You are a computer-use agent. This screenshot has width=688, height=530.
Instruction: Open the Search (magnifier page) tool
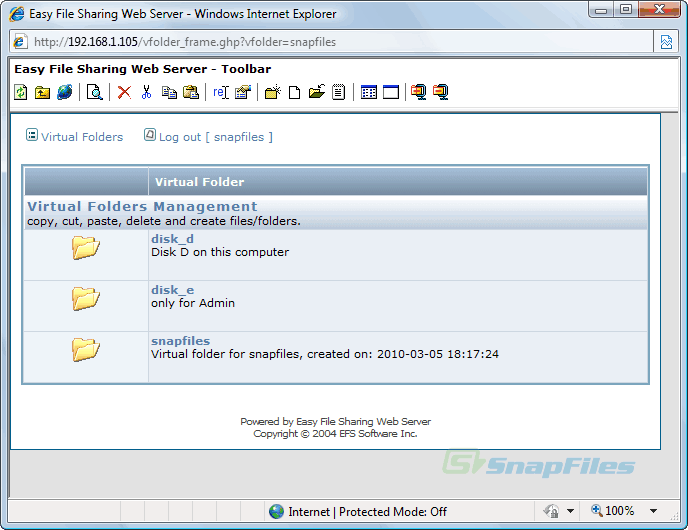pyautogui.click(x=94, y=92)
